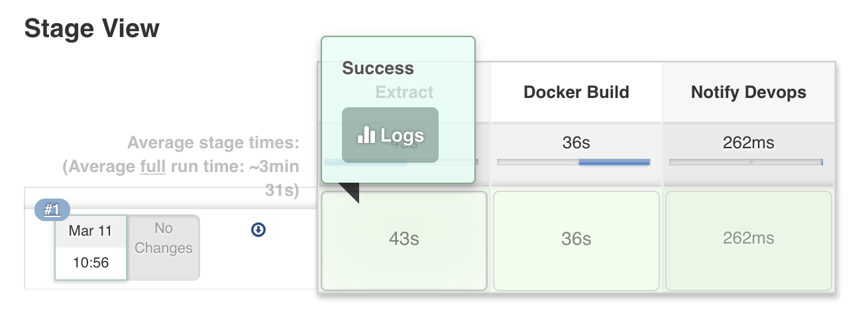
Task: Click the Stage View heading
Action: click(91, 29)
